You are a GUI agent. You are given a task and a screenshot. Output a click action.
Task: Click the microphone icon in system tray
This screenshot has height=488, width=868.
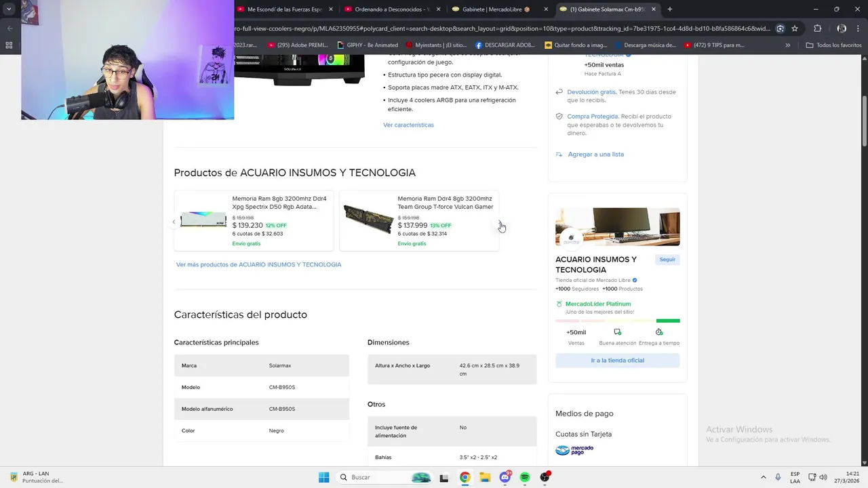[778, 477]
